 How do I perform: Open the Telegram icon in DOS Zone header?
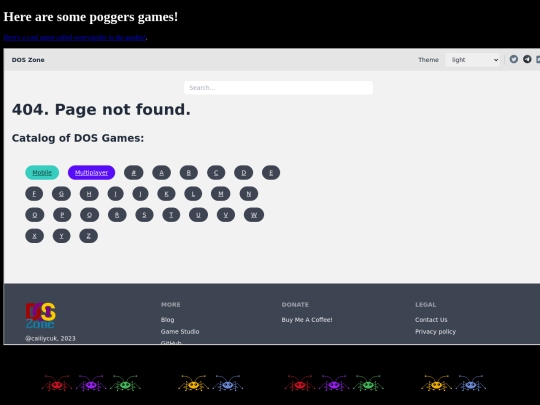(527, 59)
